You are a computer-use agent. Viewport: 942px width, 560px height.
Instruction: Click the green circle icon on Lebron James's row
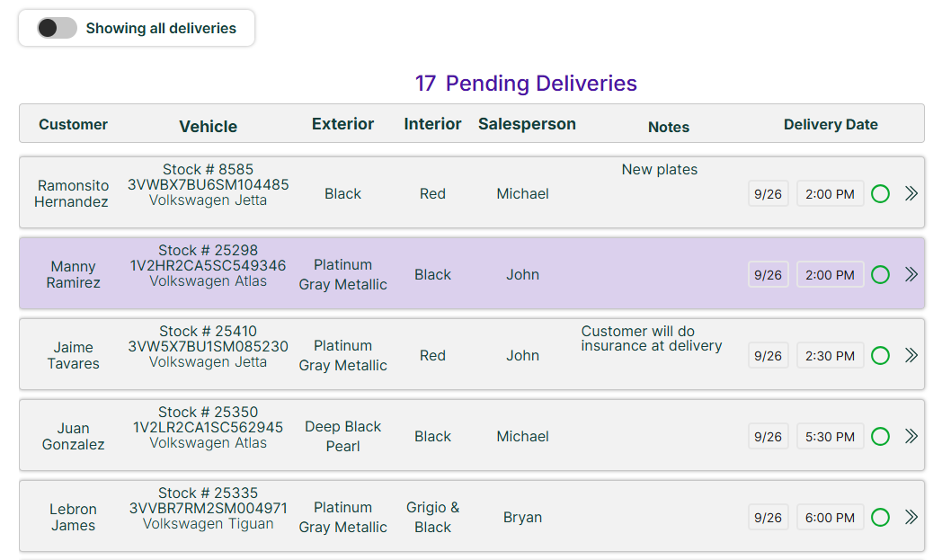coord(880,517)
